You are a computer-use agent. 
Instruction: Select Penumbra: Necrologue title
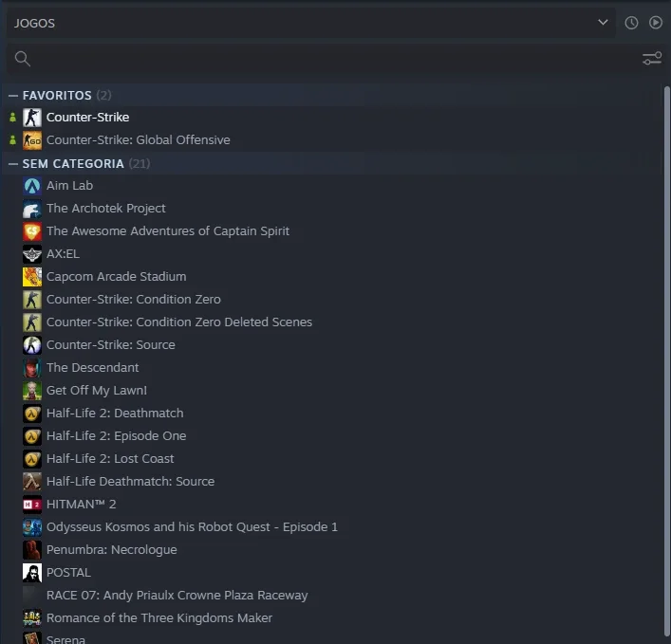click(x=112, y=549)
